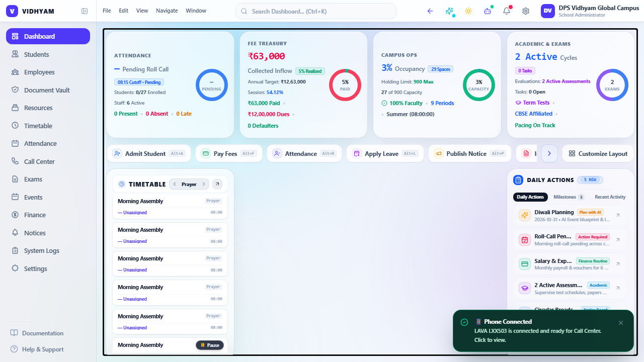Open the Diwali Planning arrow icon

[618, 215]
